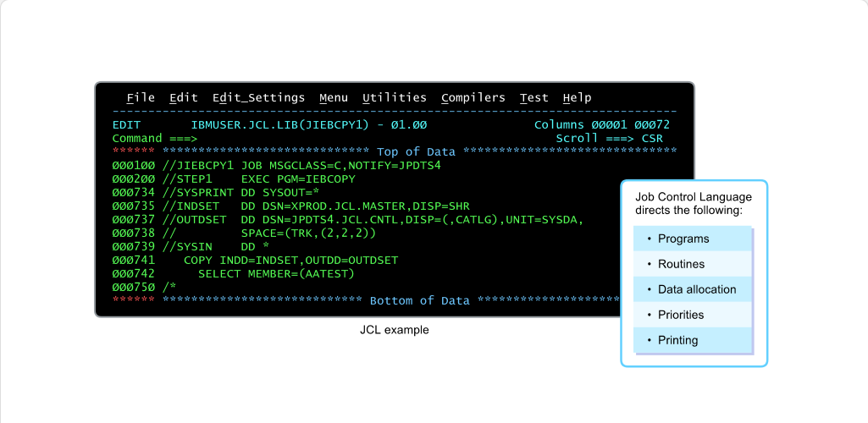This screenshot has width=868, height=423.
Task: Open the File menu
Action: 141,98
